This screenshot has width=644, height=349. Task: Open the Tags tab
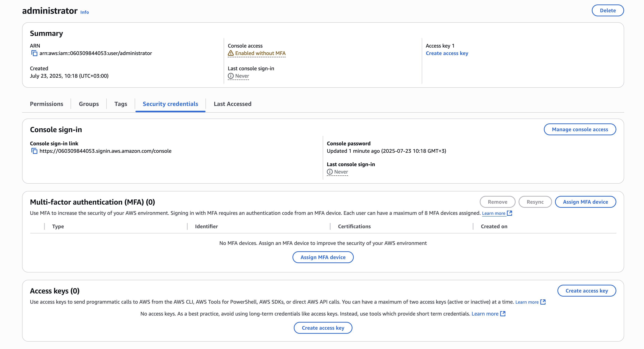121,104
